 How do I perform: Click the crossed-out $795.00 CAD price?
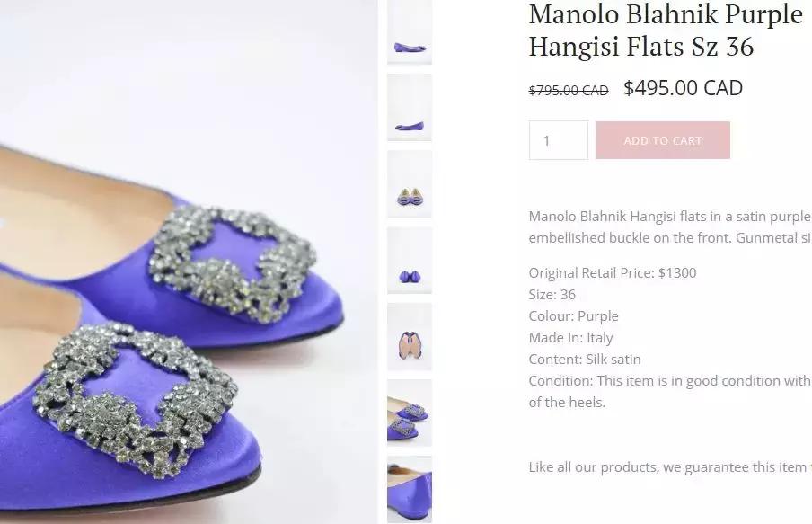coord(569,91)
